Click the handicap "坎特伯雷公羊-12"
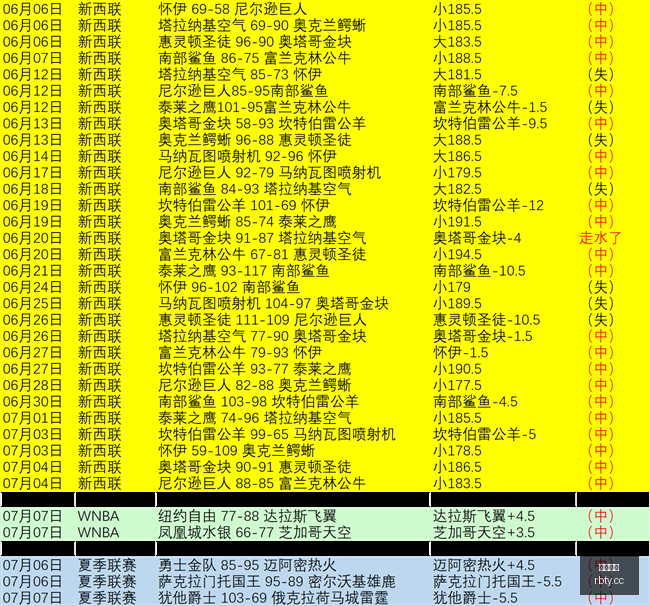The height and width of the screenshot is (606, 650). 488,205
